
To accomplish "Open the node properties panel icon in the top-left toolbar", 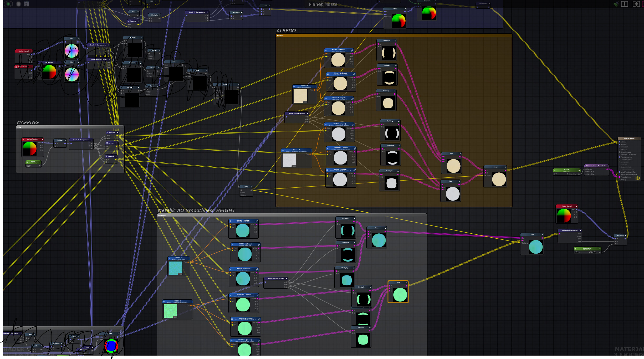I will click(x=26, y=4).
